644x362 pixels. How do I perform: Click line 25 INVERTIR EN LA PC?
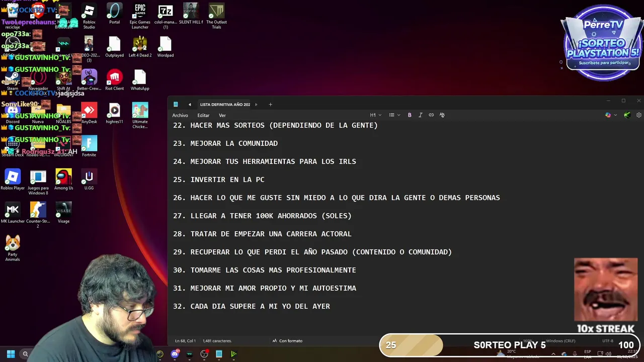pyautogui.click(x=219, y=179)
